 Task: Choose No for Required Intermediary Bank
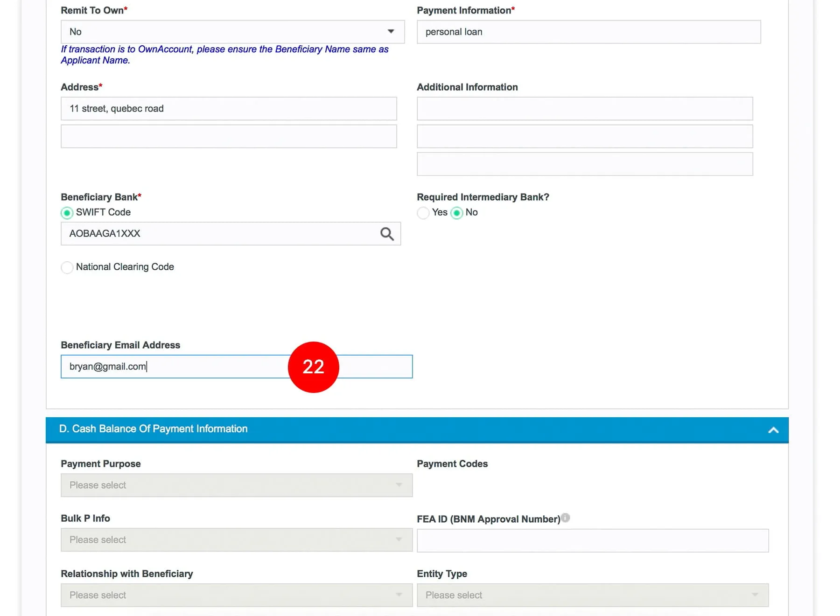457,213
